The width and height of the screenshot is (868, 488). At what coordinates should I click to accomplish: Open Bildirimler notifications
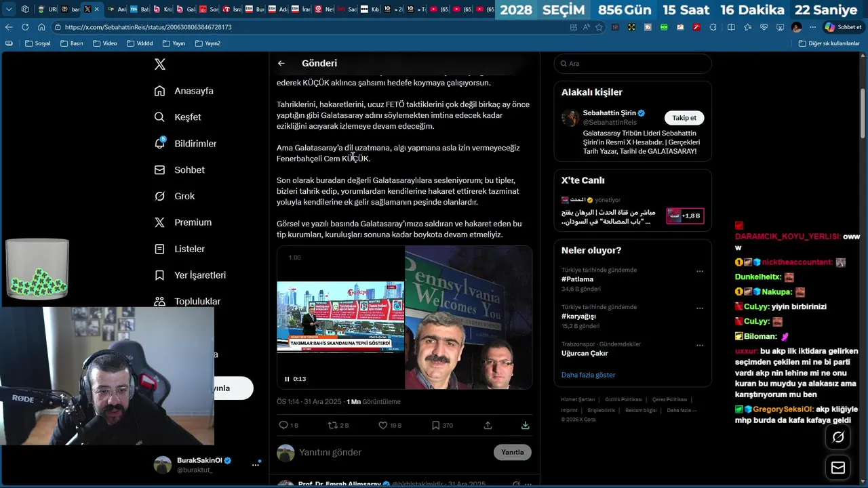[x=185, y=144]
